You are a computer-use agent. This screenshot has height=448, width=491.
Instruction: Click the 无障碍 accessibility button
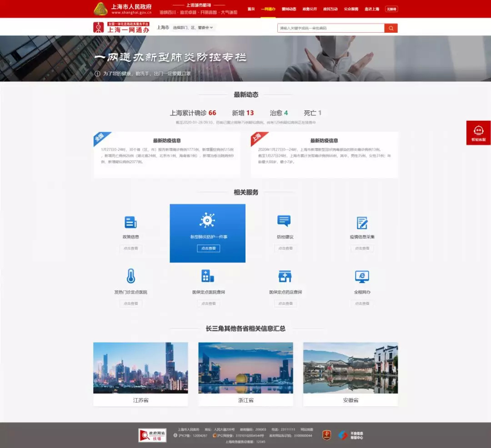point(391,9)
